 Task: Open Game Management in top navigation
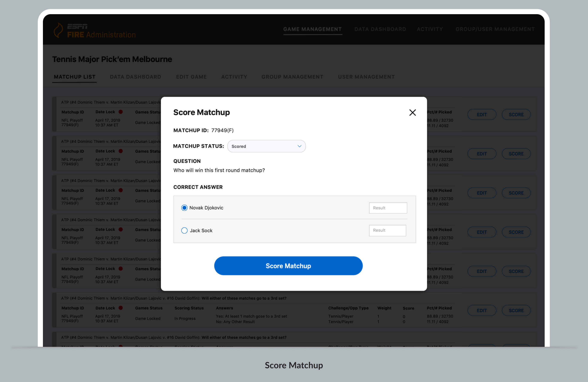(312, 29)
